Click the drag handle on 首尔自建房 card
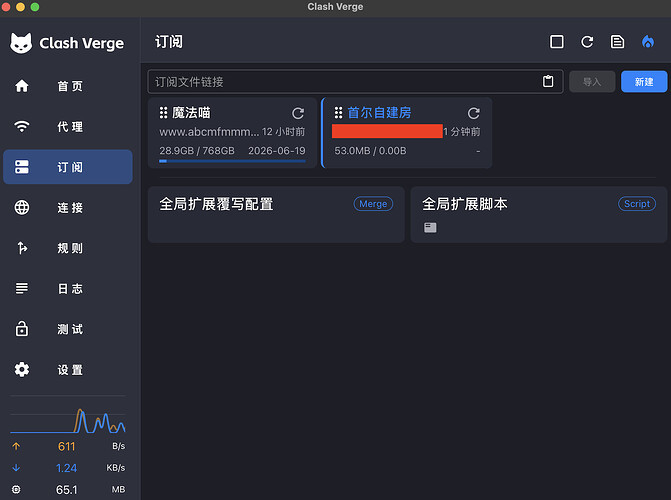This screenshot has width=671, height=500. (338, 113)
